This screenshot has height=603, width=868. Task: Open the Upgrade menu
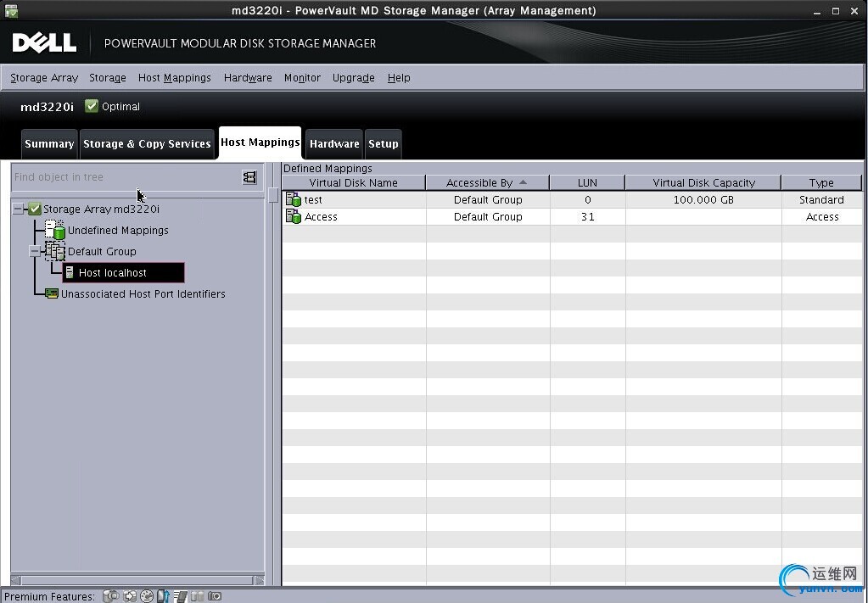pyautogui.click(x=354, y=78)
